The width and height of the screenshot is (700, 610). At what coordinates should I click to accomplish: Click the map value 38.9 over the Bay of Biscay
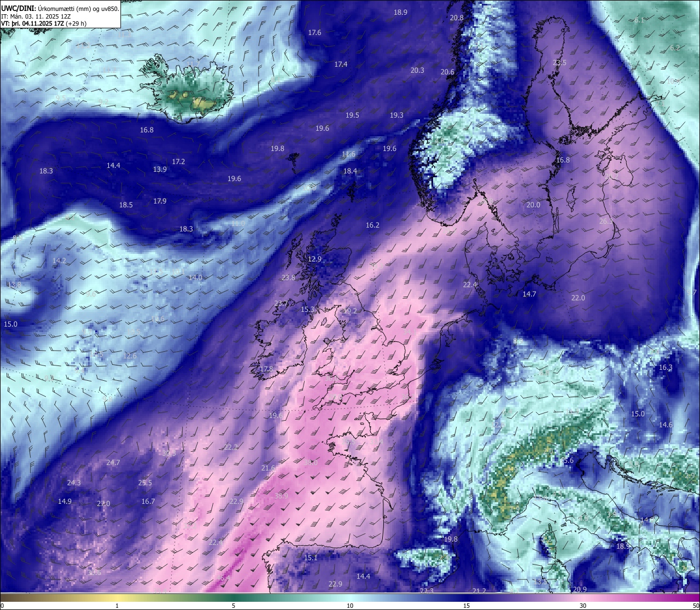(281, 496)
